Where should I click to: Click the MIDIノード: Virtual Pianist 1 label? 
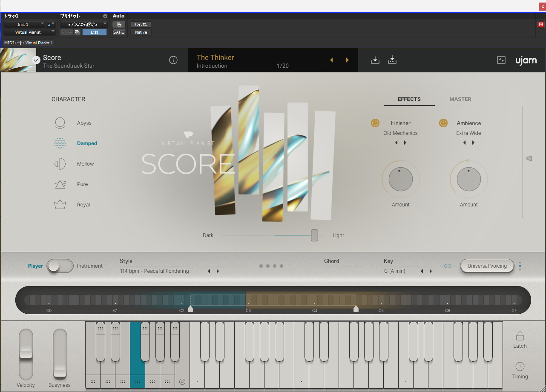point(29,43)
